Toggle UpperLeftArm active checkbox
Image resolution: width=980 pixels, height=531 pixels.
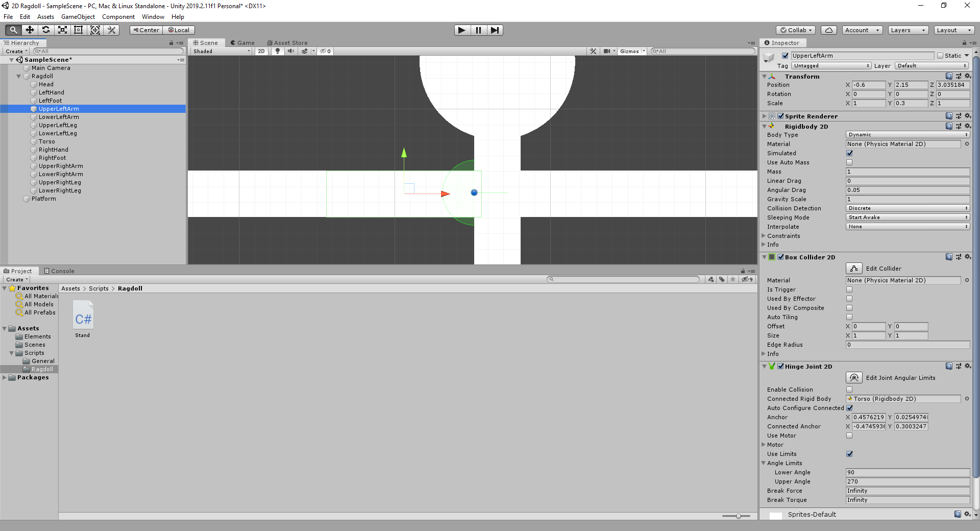pos(786,56)
